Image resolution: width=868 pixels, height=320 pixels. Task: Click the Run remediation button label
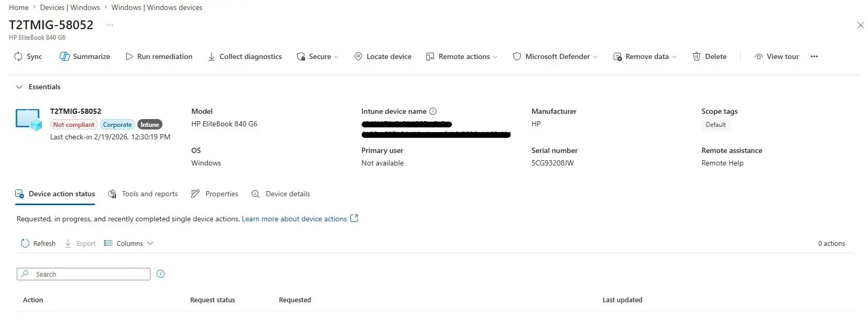pyautogui.click(x=165, y=56)
